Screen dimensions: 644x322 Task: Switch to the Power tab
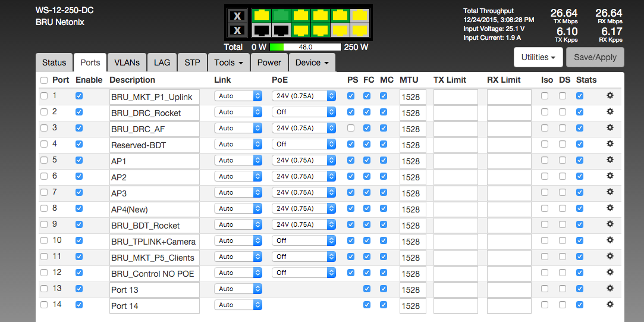[269, 62]
